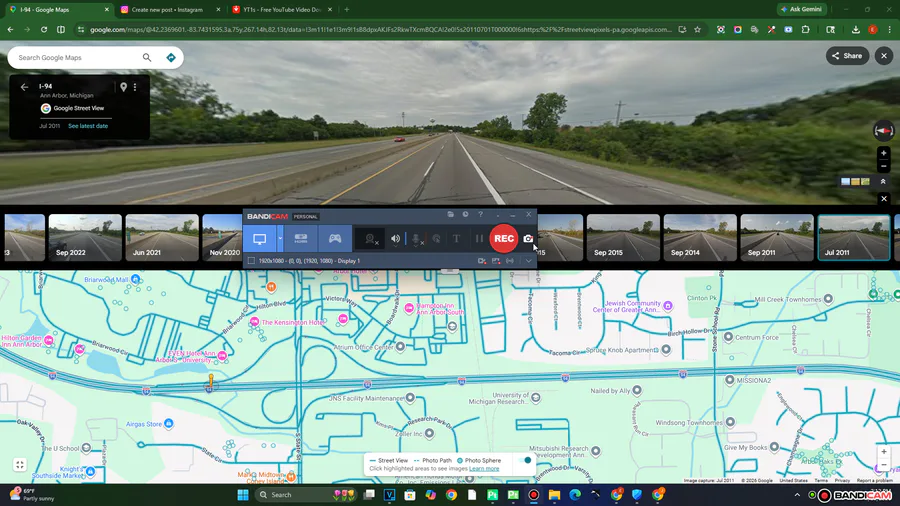This screenshot has height=506, width=900.
Task: Click Learn more link in map legend
Action: point(484,469)
